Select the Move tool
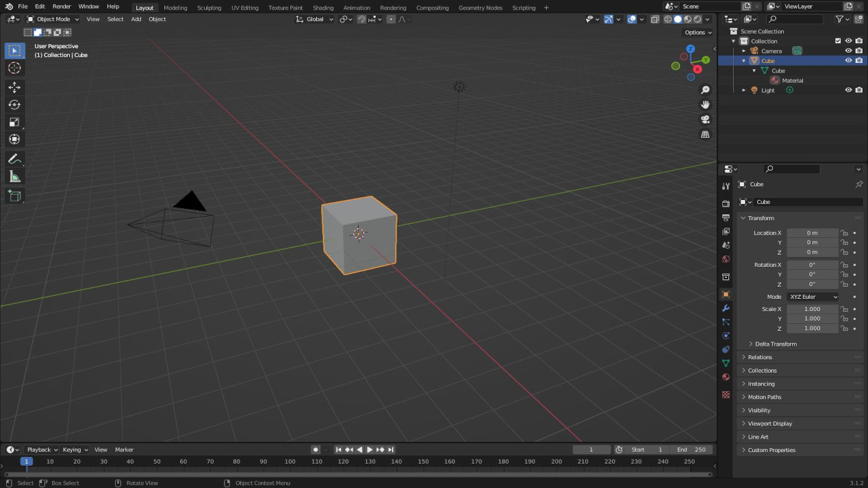 tap(14, 87)
